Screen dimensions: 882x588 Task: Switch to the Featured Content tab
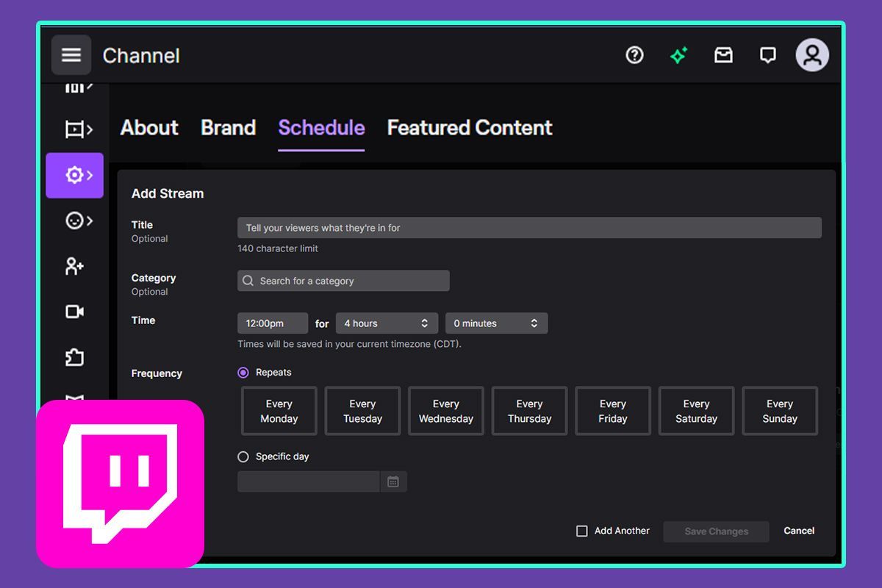470,128
